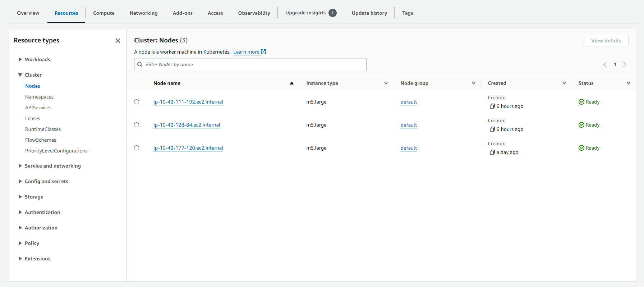Collapse the Cluster resource group
The image size is (644, 287).
pos(20,75)
